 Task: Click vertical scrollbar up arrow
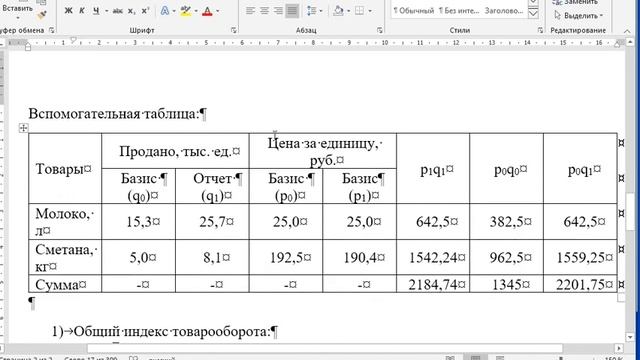tap(631, 42)
